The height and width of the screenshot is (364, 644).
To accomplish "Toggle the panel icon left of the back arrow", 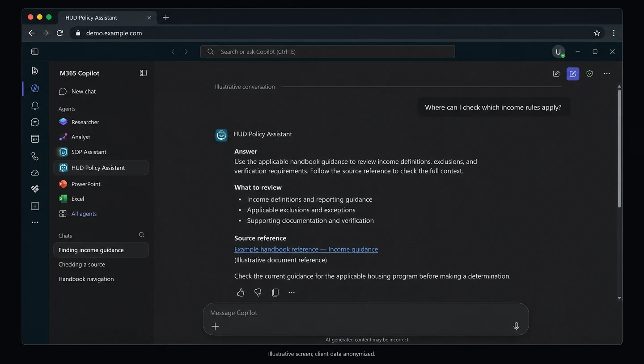I will tap(35, 51).
